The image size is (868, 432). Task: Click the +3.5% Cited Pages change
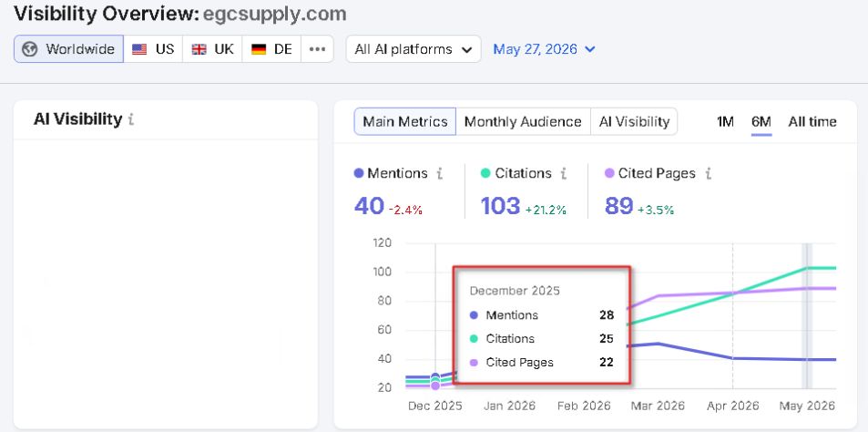coord(656,210)
